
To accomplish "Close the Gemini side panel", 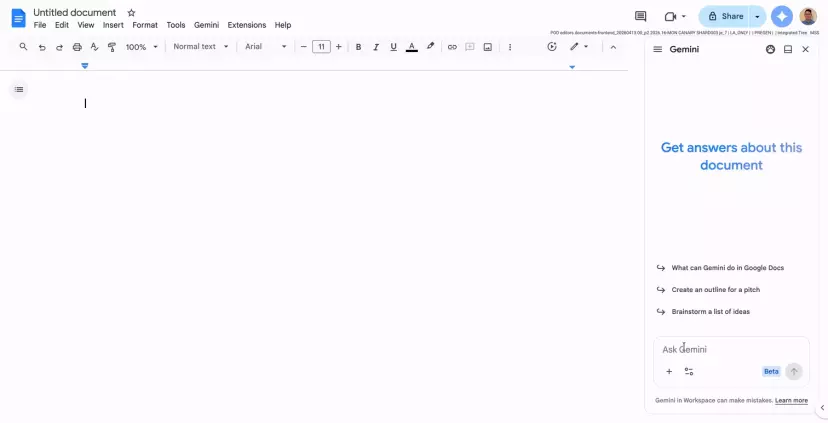I will click(x=805, y=49).
